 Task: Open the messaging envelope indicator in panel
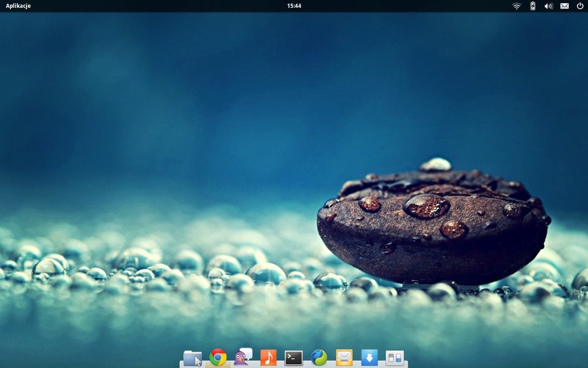(564, 6)
